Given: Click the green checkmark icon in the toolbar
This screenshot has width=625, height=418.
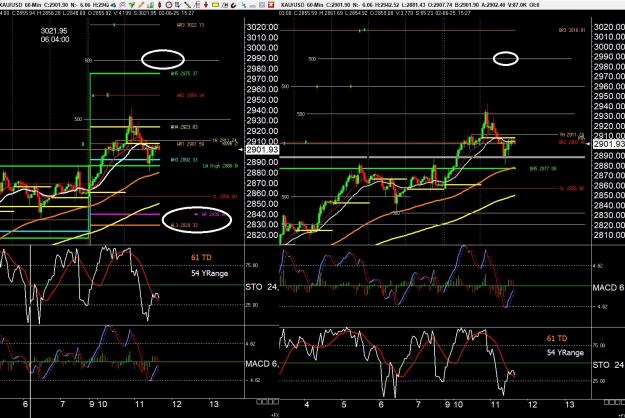Looking at the screenshot, I should (132, 5).
